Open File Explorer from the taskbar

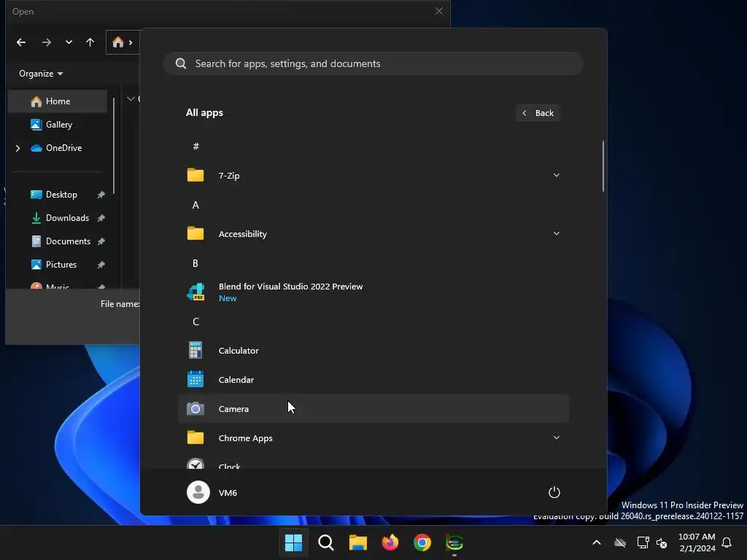pyautogui.click(x=357, y=542)
